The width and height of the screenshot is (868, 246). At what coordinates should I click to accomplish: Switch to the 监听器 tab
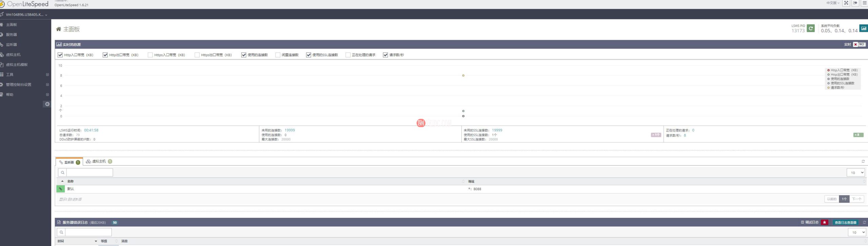[x=70, y=162]
